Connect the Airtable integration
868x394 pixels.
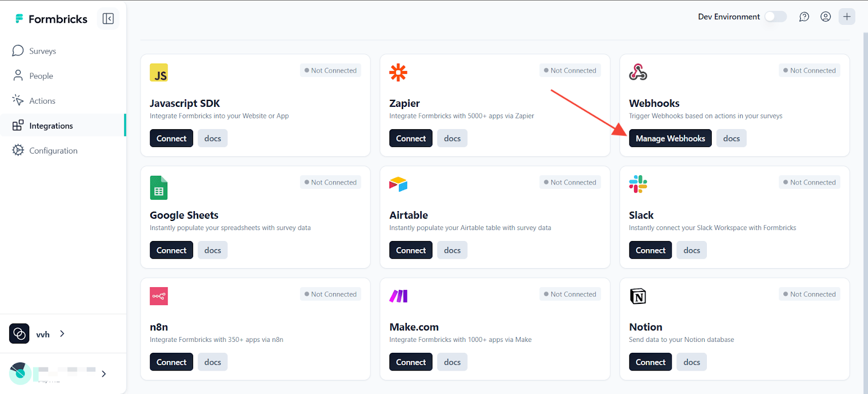tap(411, 250)
